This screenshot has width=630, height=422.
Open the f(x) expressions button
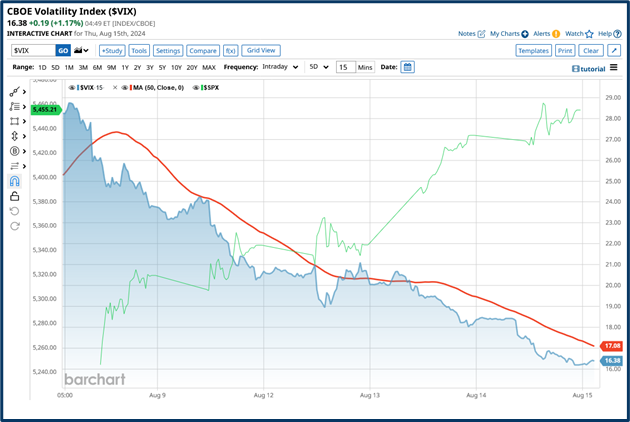pyautogui.click(x=231, y=51)
